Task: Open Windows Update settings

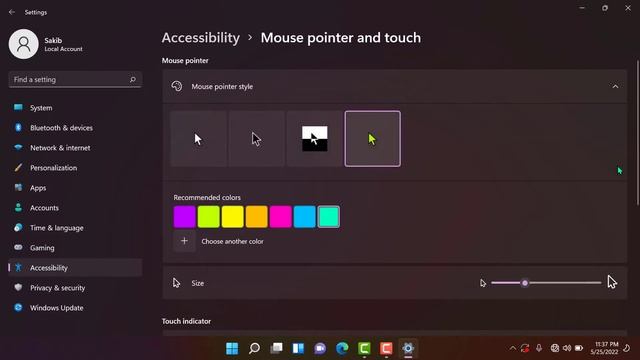Action: coord(75,308)
